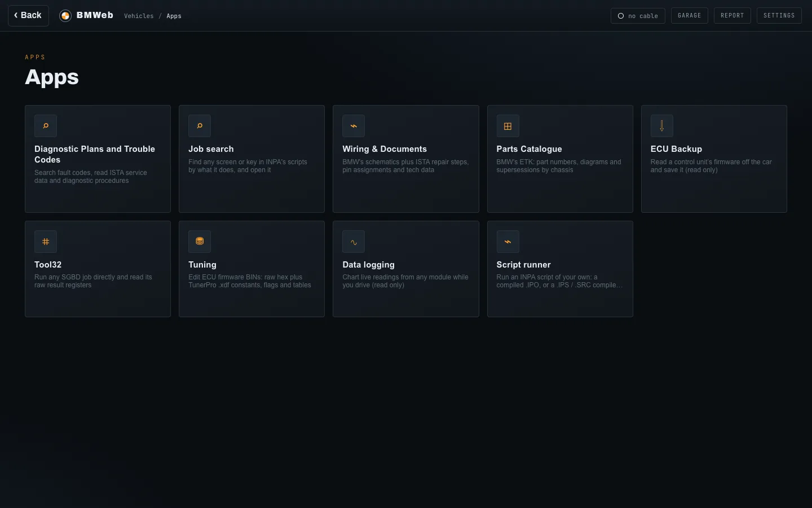Screen dimensions: 812x508
Task: Click the large Apps page heading
Action: click(52, 77)
